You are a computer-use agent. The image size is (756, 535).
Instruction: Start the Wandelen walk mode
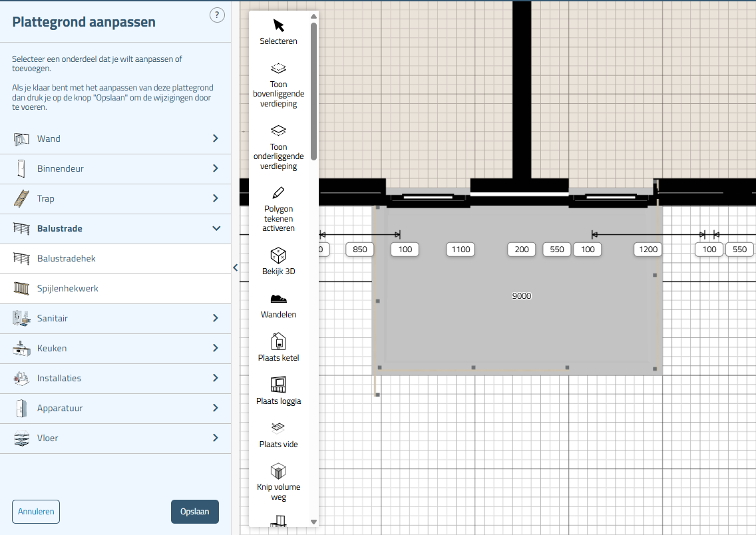[x=278, y=299]
